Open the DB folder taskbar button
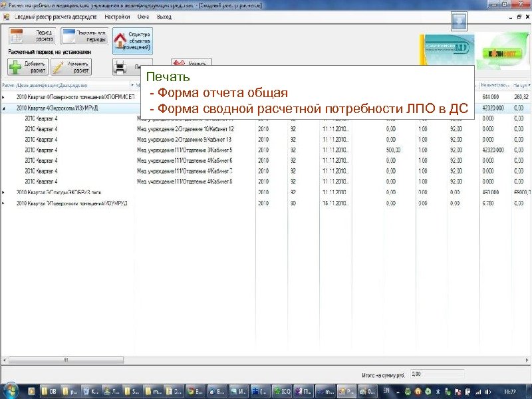This screenshot has width=532, height=399. 49,391
